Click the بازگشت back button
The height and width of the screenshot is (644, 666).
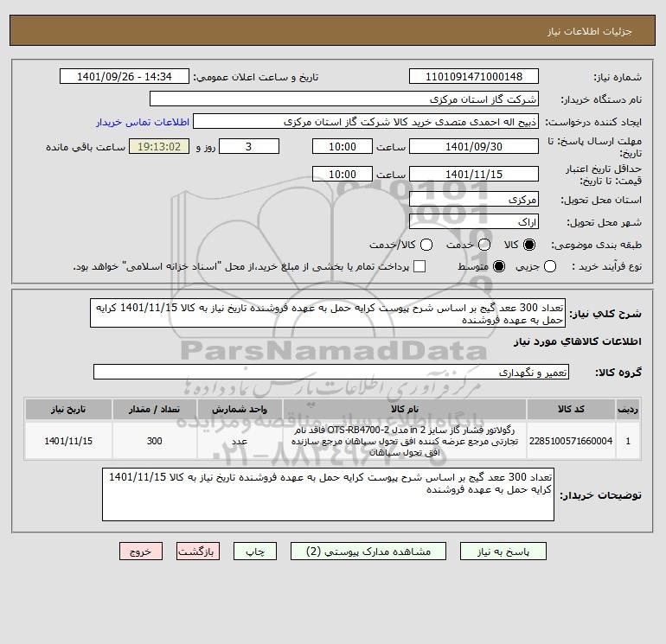198,552
